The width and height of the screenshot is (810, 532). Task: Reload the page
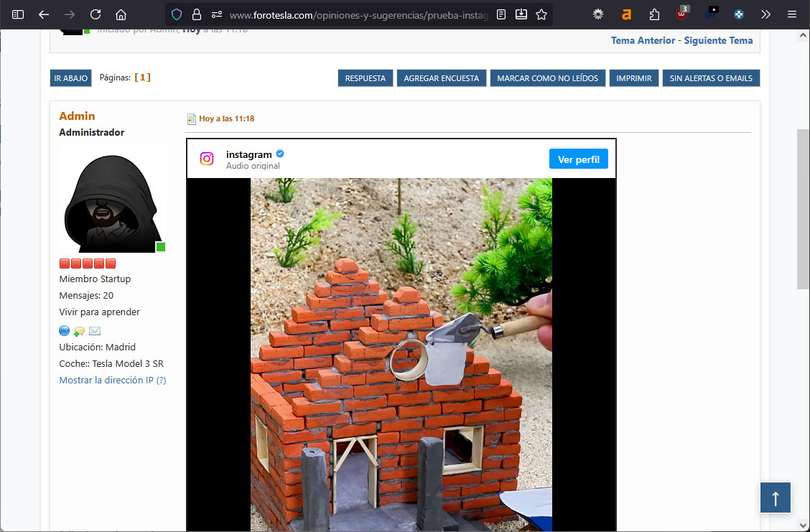pyautogui.click(x=95, y=14)
